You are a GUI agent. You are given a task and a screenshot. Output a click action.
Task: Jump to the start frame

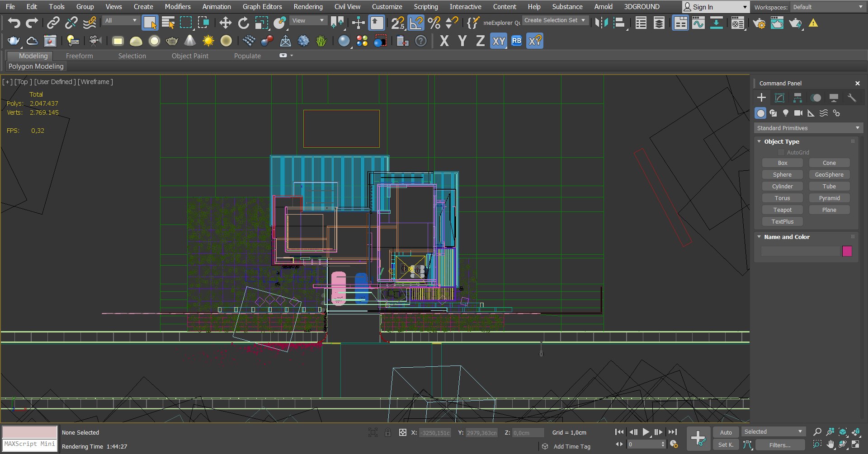619,432
